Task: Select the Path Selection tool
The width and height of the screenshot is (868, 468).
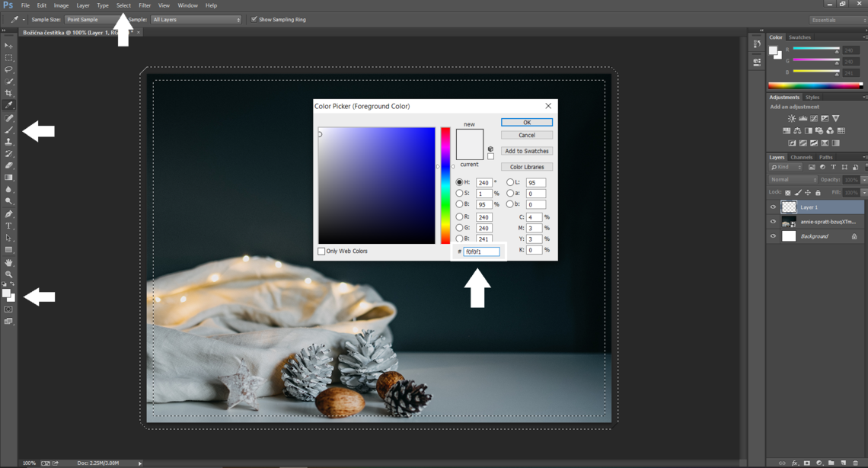Action: pyautogui.click(x=8, y=238)
